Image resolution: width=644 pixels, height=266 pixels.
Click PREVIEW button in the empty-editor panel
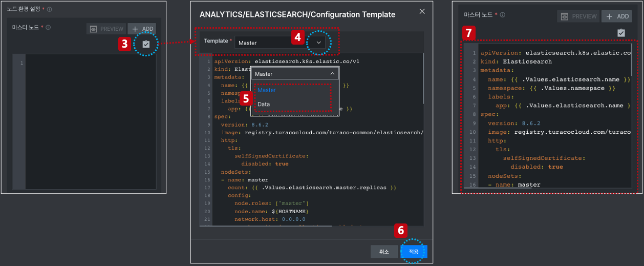point(106,29)
